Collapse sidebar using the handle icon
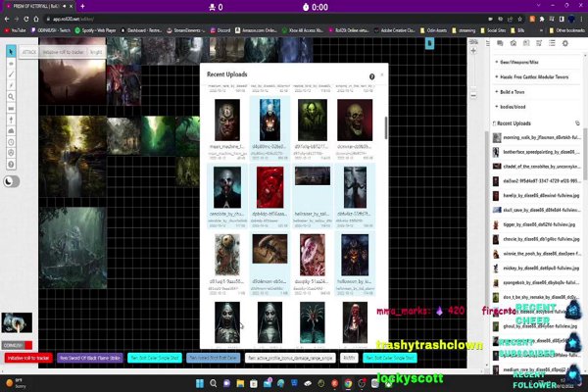588x392 pixels. coord(487,43)
